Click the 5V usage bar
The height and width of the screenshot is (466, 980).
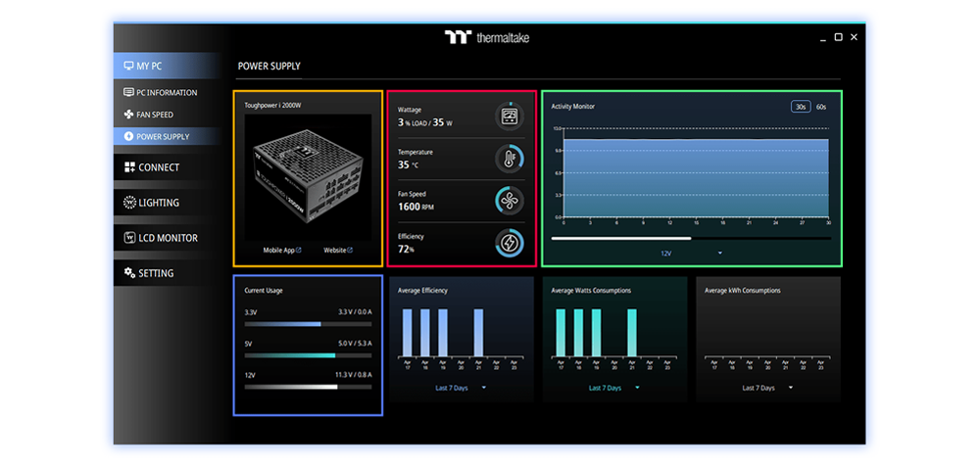[308, 355]
